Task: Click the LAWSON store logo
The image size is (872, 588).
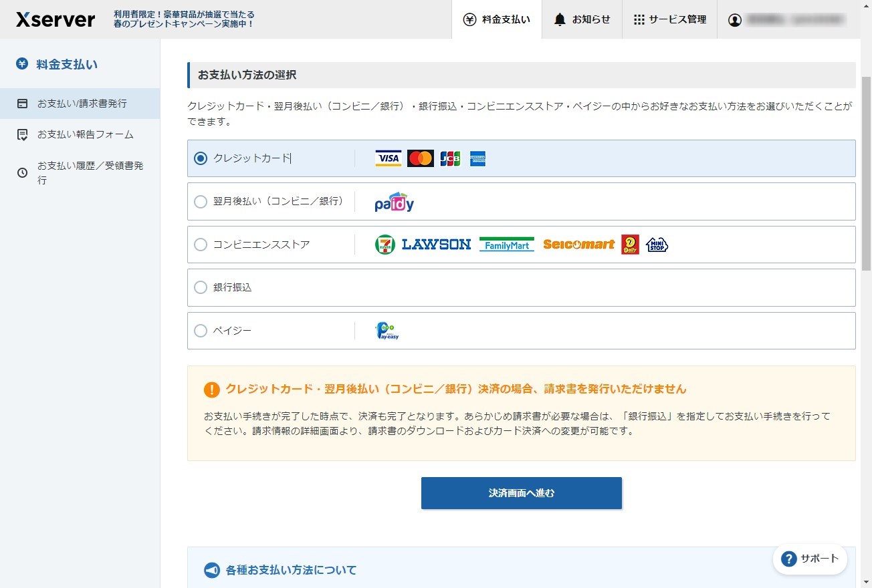Action: click(x=435, y=244)
